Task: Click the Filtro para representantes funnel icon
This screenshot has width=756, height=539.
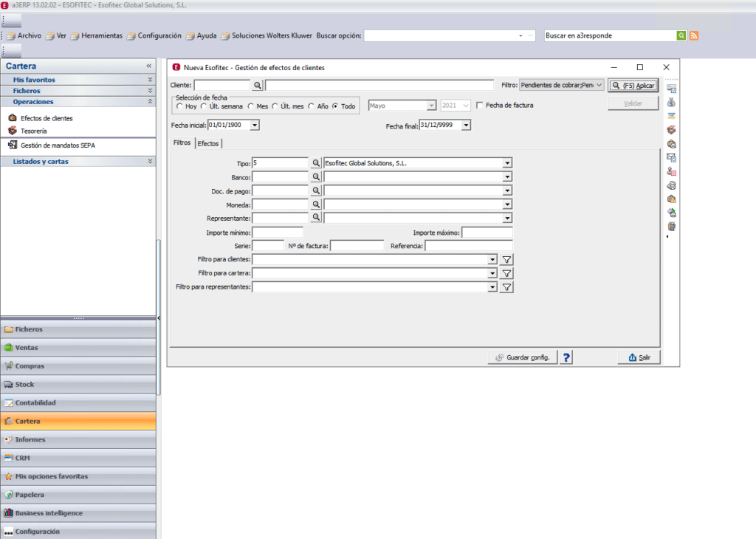Action: pos(506,287)
